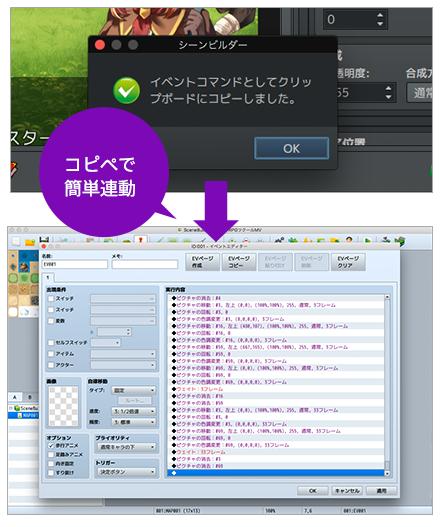Click the green checkmark icon in dialog
The height and width of the screenshot is (527, 442).
(126, 90)
